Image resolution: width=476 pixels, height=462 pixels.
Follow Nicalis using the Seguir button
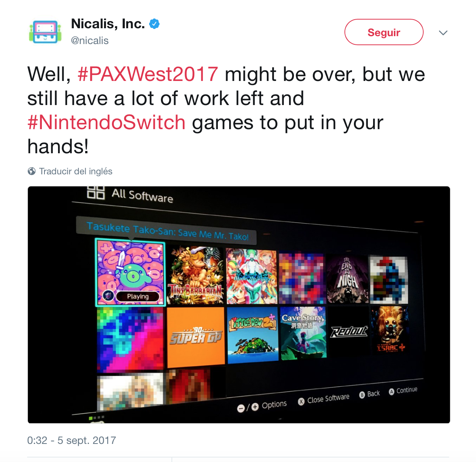[384, 32]
